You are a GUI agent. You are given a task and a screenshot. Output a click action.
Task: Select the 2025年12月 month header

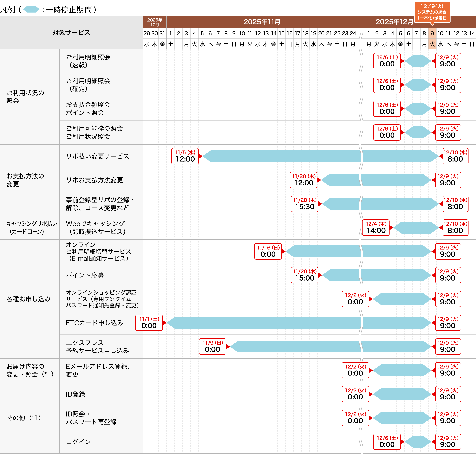pyautogui.click(x=394, y=22)
